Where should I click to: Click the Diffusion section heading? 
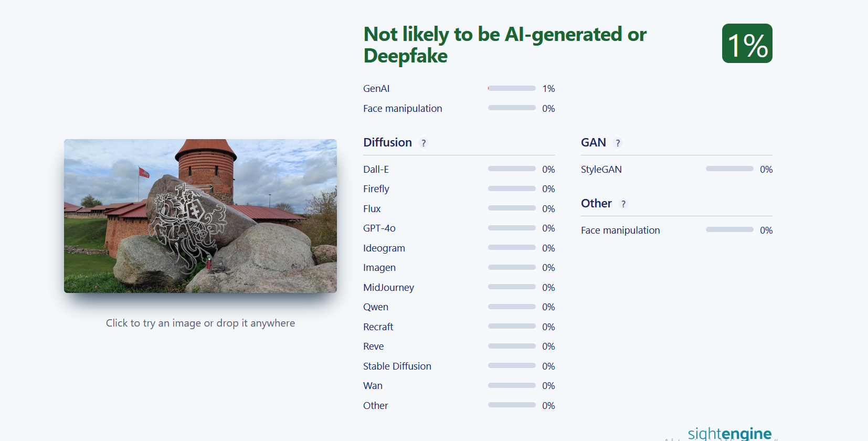[387, 142]
